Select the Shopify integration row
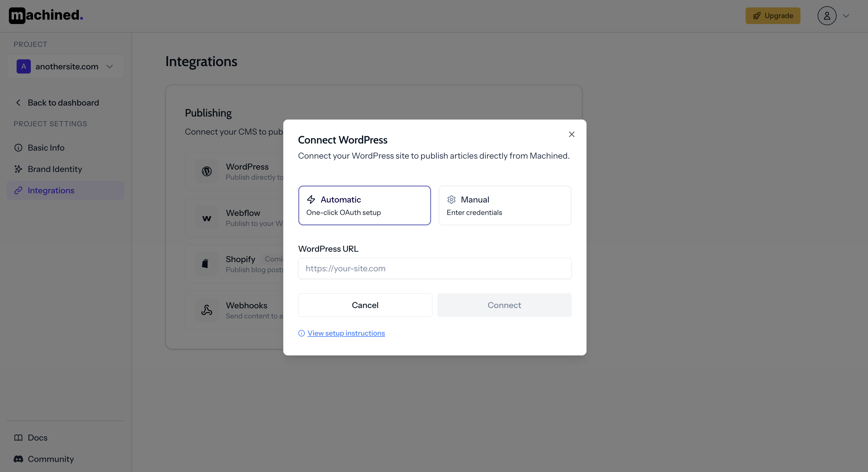Image resolution: width=868 pixels, height=472 pixels. click(x=234, y=264)
